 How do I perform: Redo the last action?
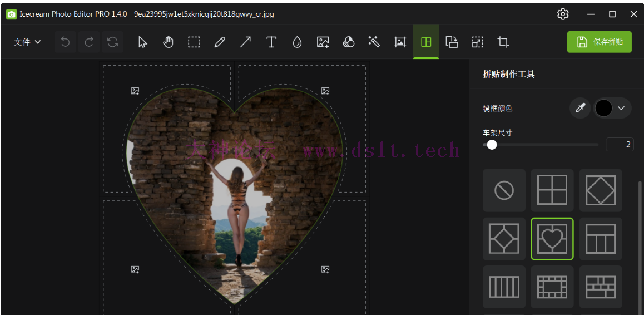point(89,42)
